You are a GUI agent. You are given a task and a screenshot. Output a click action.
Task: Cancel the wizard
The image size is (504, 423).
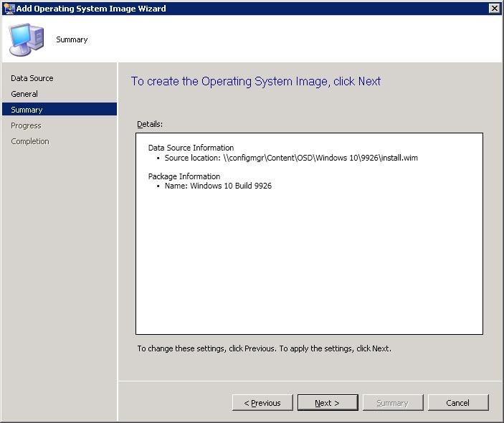click(457, 403)
